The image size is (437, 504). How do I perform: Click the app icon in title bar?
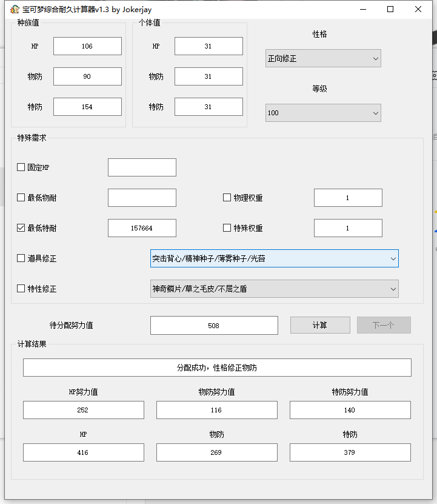click(x=15, y=10)
